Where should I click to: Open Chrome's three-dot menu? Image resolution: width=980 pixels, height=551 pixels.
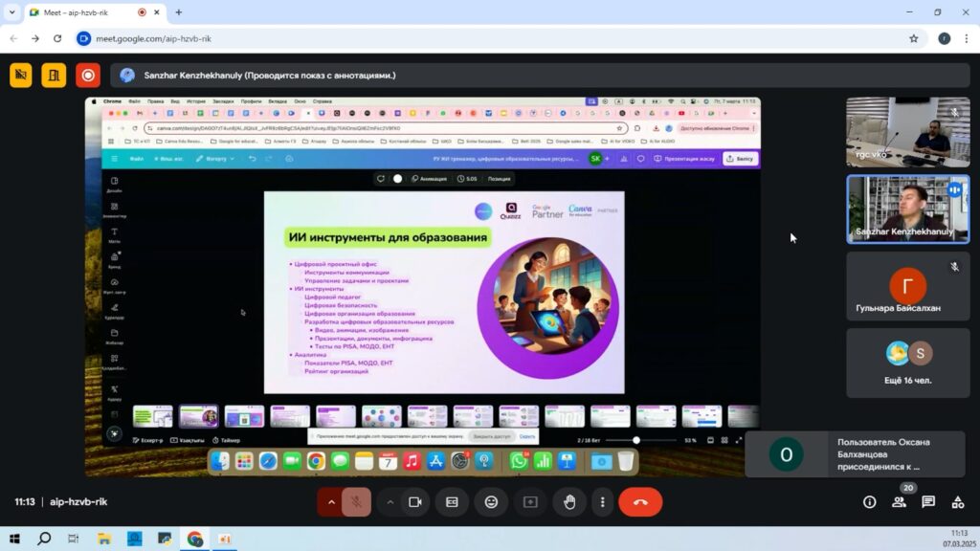(967, 38)
